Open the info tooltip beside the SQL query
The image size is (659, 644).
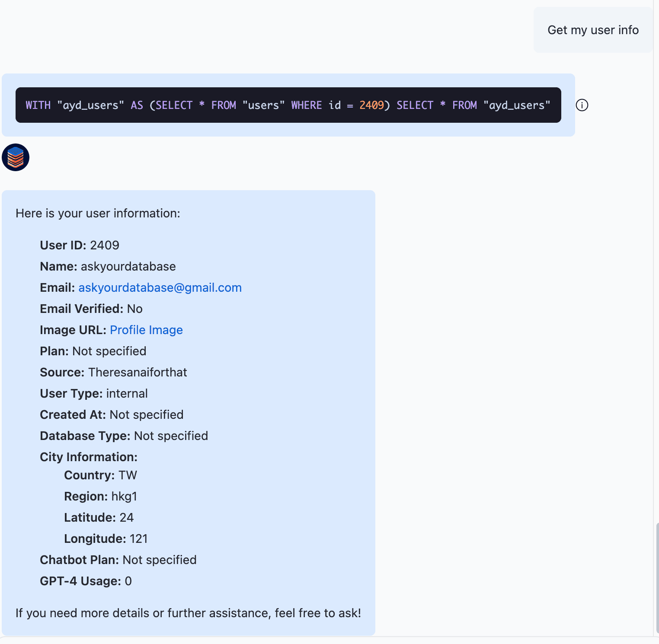click(582, 105)
